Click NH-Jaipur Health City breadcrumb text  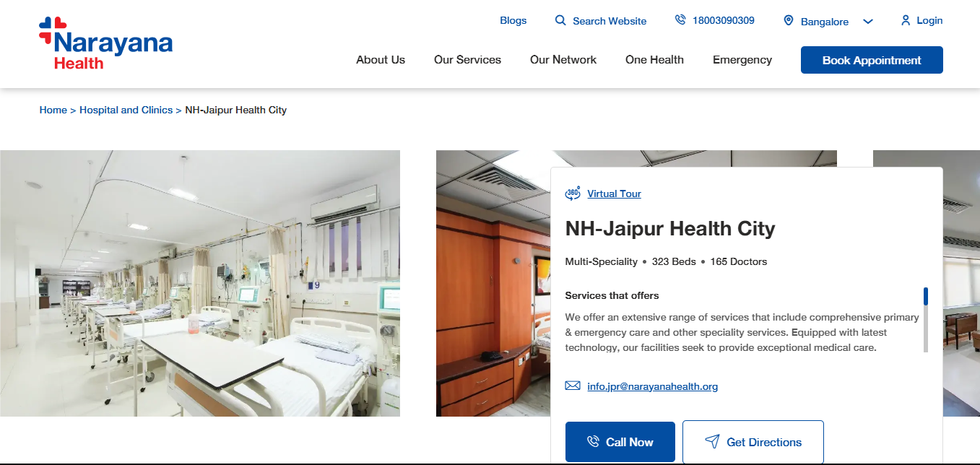pos(236,110)
